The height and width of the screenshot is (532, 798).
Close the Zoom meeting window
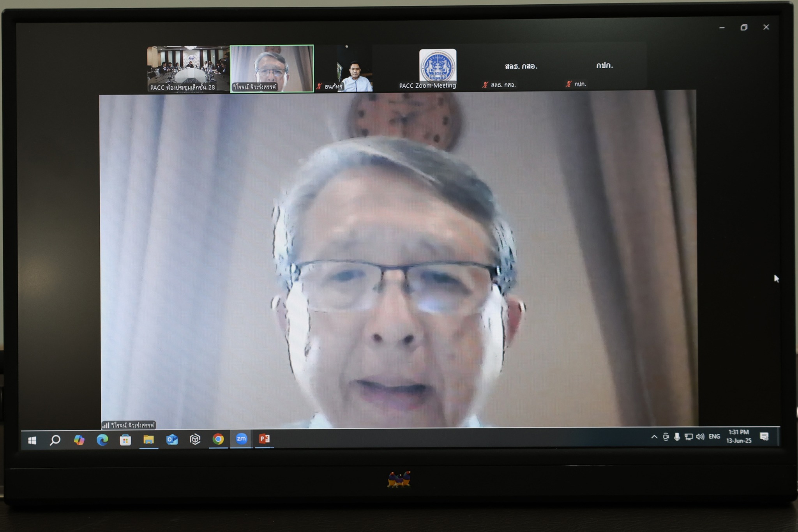(x=766, y=27)
